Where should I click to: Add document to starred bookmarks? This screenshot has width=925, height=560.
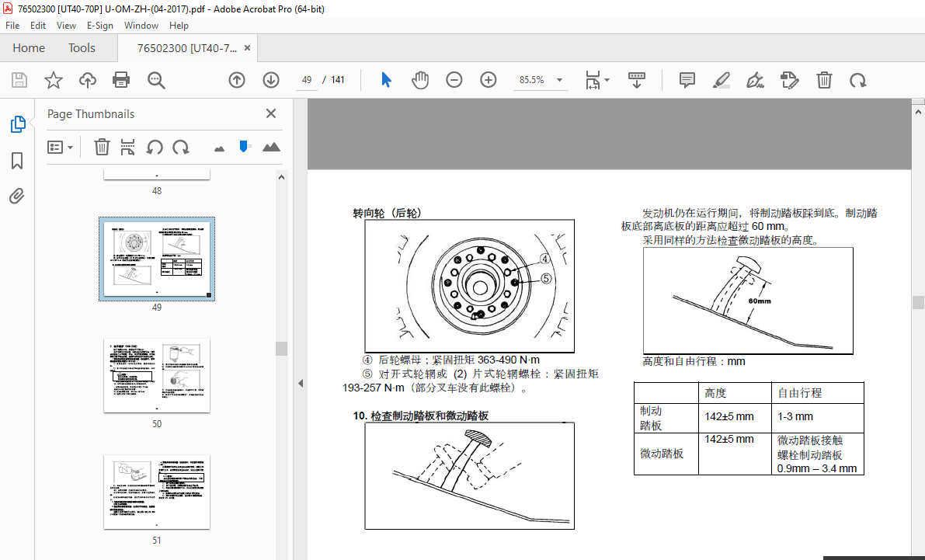54,80
